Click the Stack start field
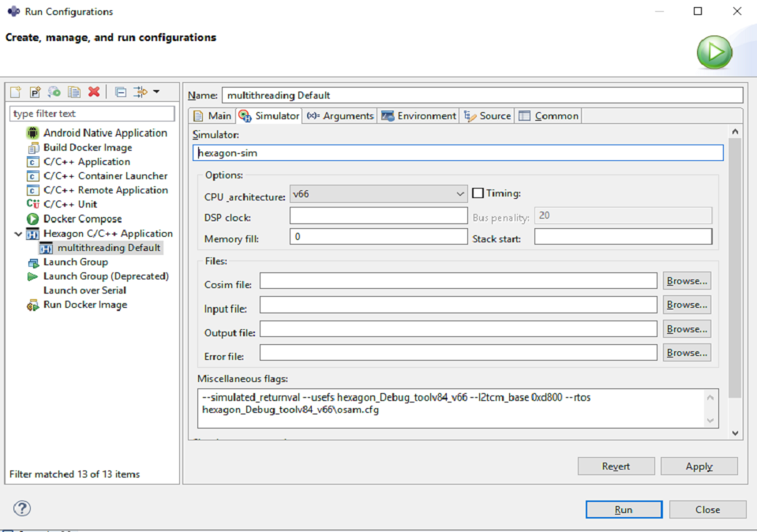Image resolution: width=757 pixels, height=532 pixels. tap(624, 237)
